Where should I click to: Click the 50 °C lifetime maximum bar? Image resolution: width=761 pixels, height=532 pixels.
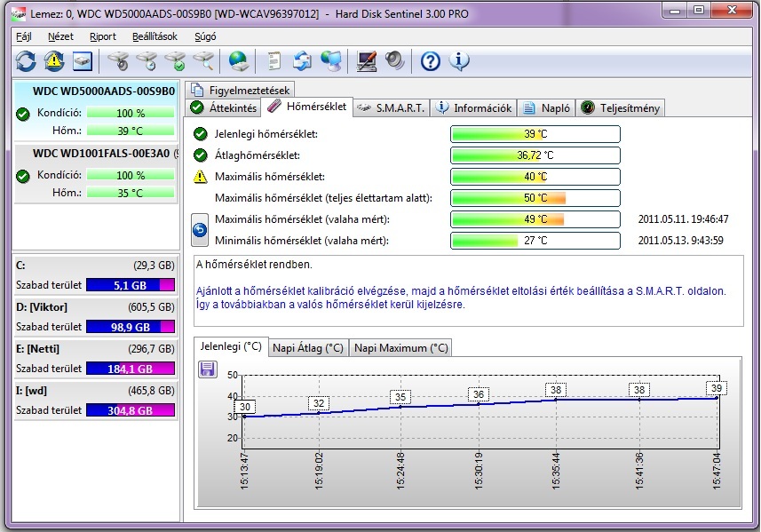point(535,198)
